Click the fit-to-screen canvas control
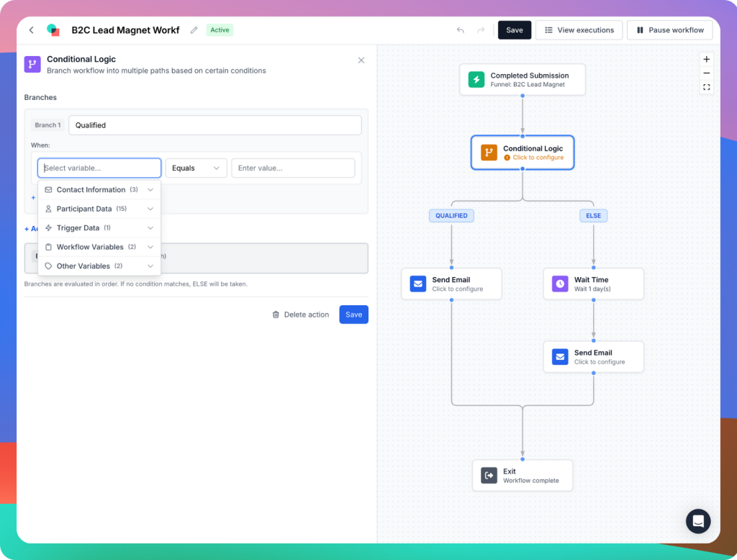The height and width of the screenshot is (560, 737). point(706,87)
